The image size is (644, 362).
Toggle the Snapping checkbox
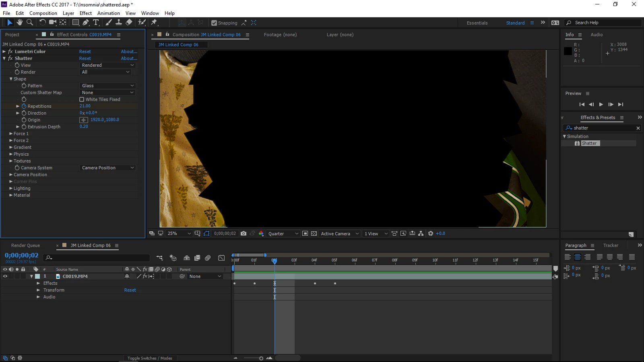click(214, 23)
